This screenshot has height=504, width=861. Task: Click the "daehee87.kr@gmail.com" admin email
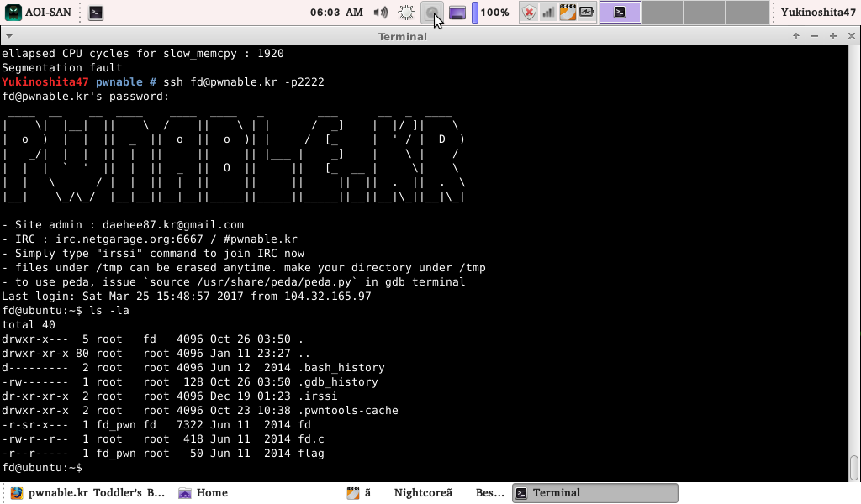[173, 225]
